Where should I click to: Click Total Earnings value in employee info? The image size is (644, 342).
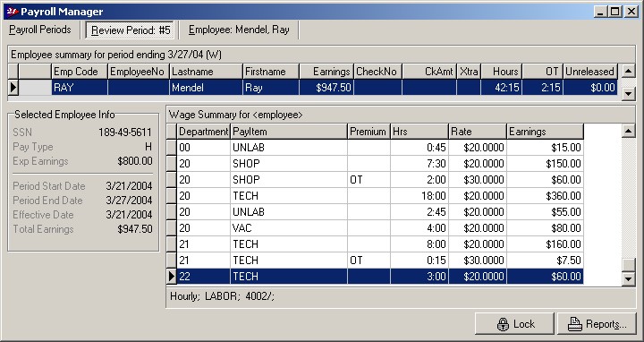pos(135,229)
